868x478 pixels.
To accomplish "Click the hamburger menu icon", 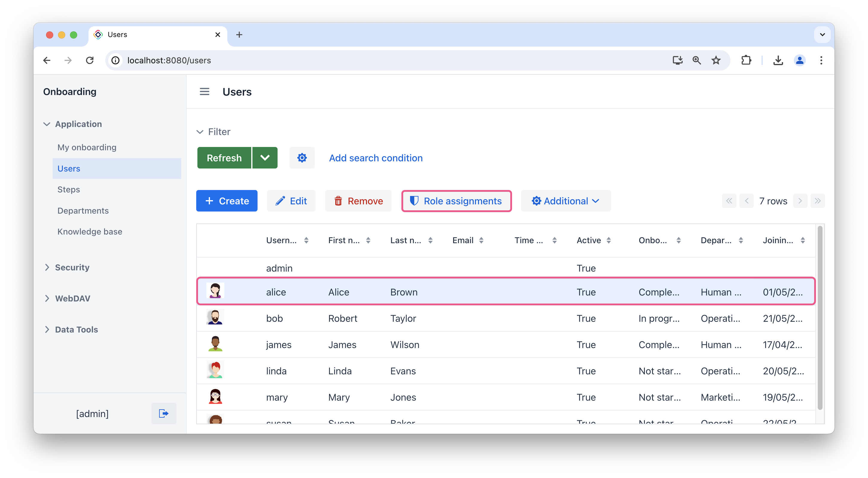I will (205, 92).
